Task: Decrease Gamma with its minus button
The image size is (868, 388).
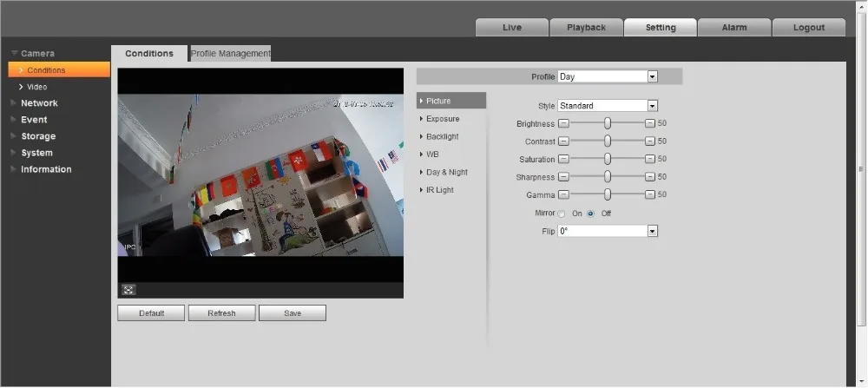Action: pos(563,194)
